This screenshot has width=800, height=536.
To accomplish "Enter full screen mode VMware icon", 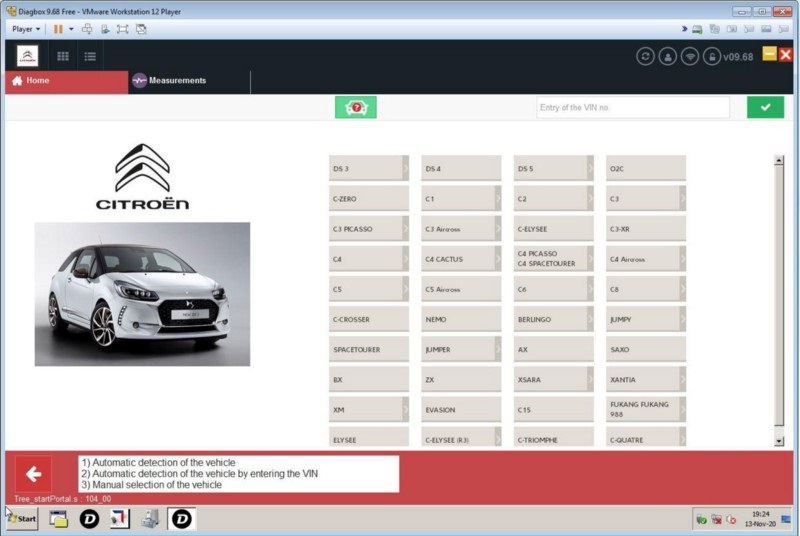I will click(x=122, y=29).
